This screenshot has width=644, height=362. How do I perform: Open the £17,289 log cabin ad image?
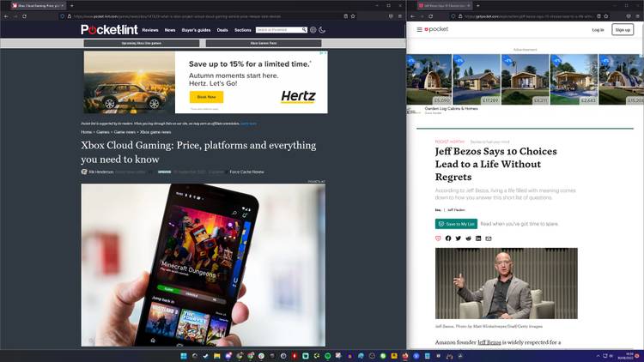[x=477, y=79]
